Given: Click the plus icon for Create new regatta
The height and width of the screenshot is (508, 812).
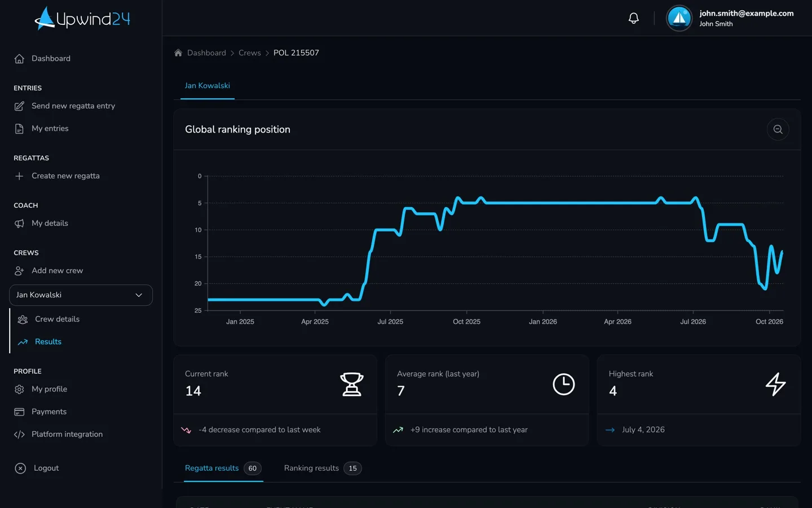Looking at the screenshot, I should (x=19, y=176).
